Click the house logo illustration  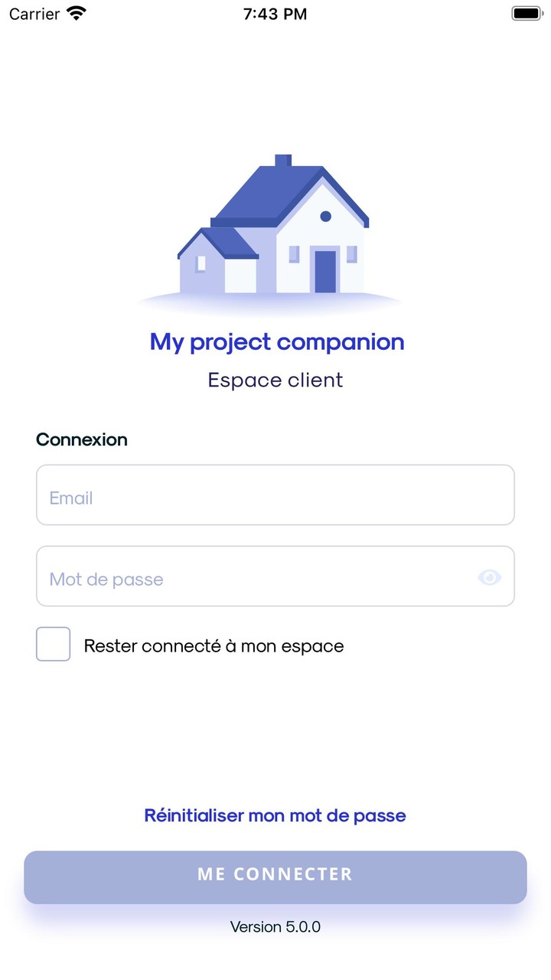(275, 226)
